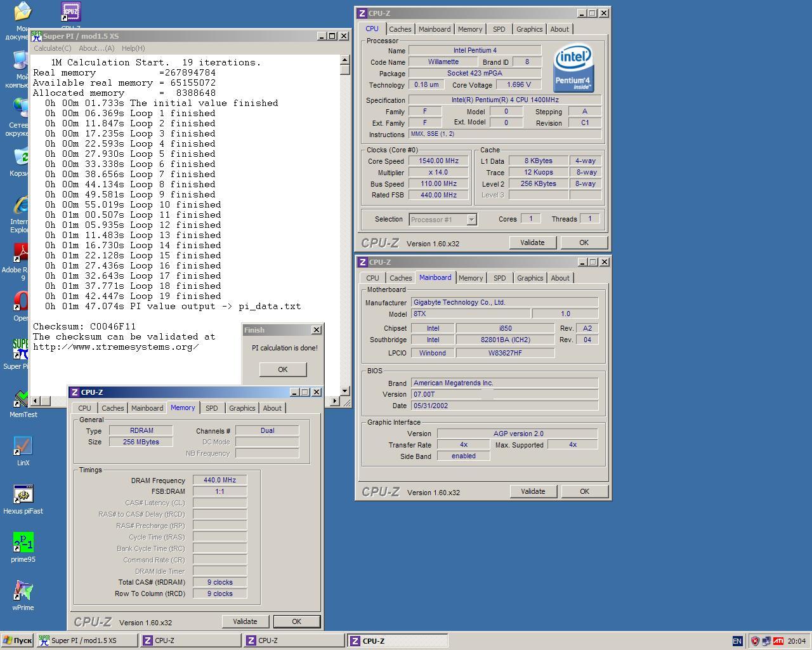Click the xtremesystems.org URL text
This screenshot has width=812, height=650.
115,347
